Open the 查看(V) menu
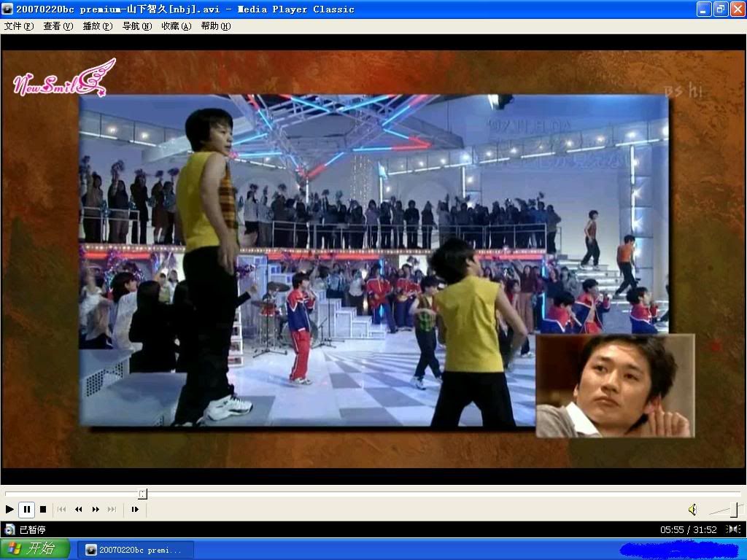Viewport: 747px width, 560px height. pos(58,26)
